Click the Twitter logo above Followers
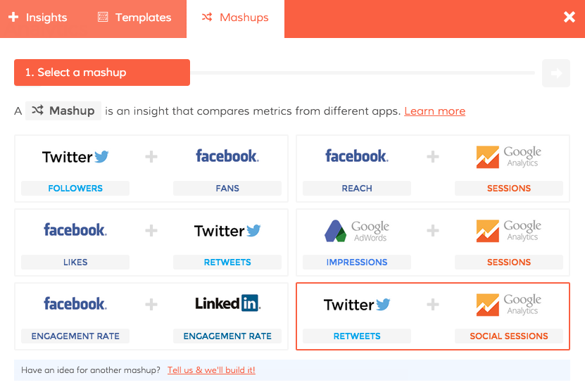 tap(75, 157)
